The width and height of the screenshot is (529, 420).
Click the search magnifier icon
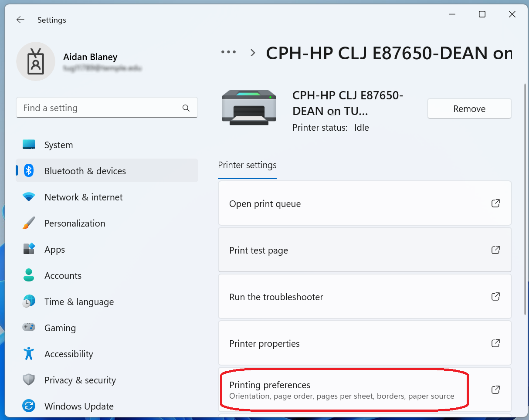(186, 108)
